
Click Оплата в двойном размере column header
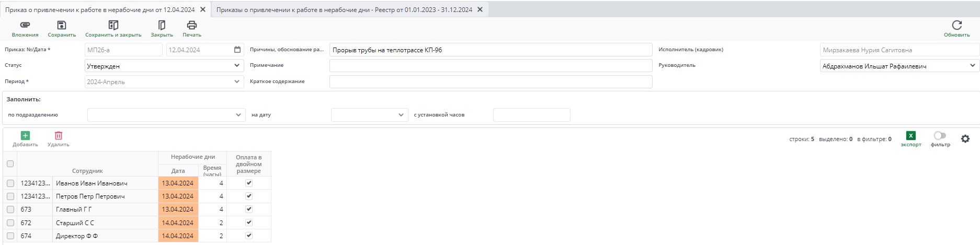(249, 164)
